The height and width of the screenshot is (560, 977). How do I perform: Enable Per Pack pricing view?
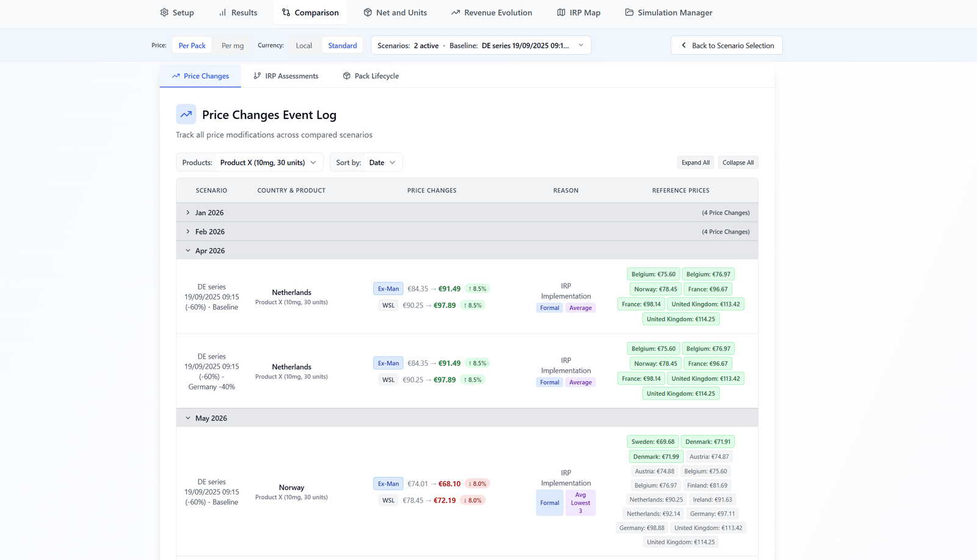[x=192, y=45]
